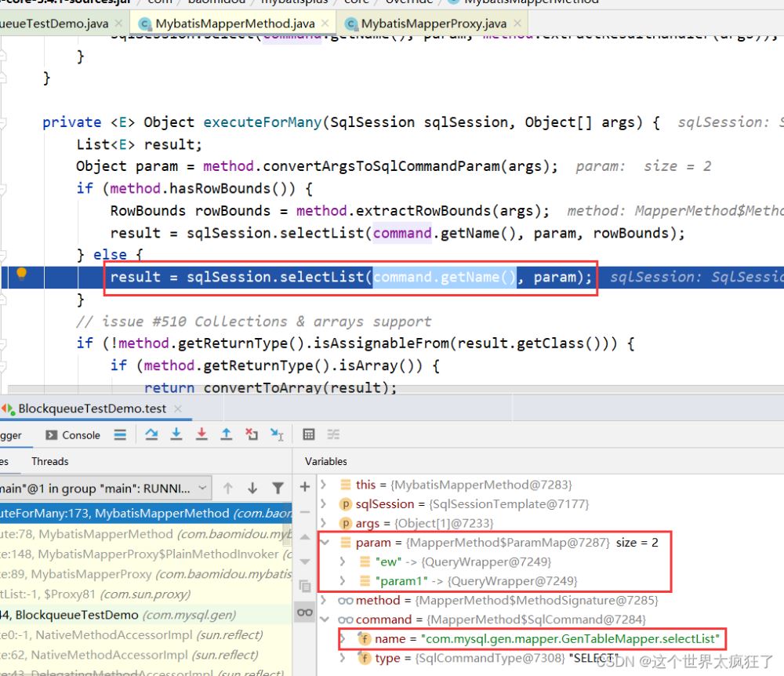Click the Step Into debug icon
This screenshot has height=676, width=784.
[x=176, y=434]
